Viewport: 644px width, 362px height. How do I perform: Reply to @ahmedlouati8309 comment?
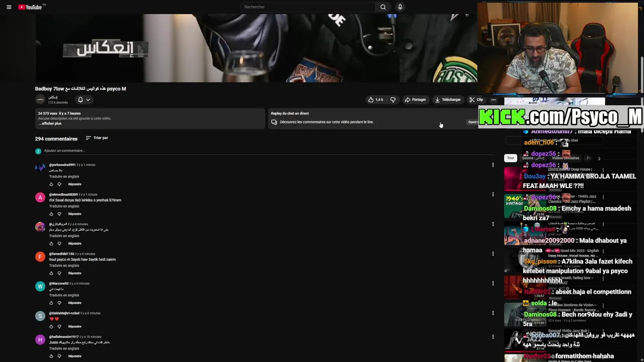point(74,214)
